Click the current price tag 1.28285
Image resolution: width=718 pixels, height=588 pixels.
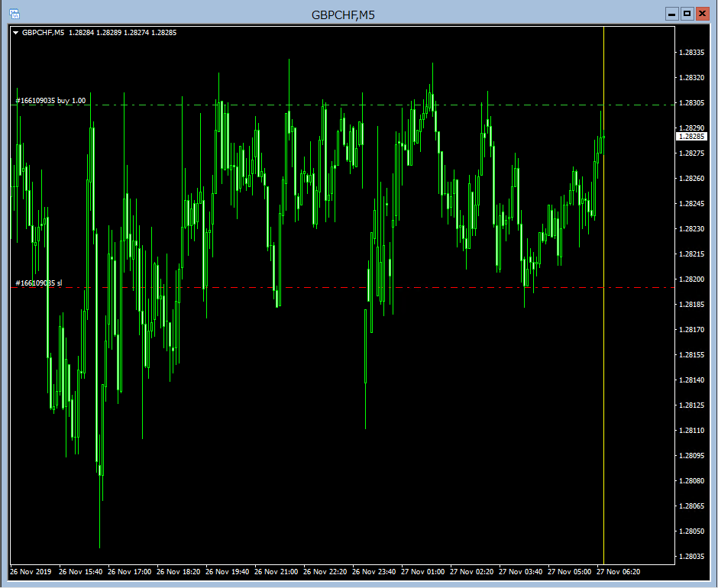(x=691, y=137)
